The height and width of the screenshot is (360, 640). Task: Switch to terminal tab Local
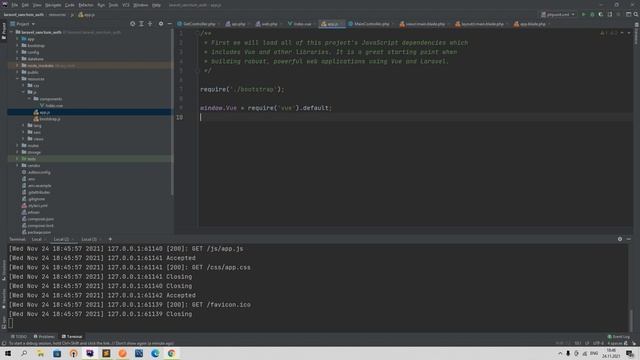pos(38,239)
